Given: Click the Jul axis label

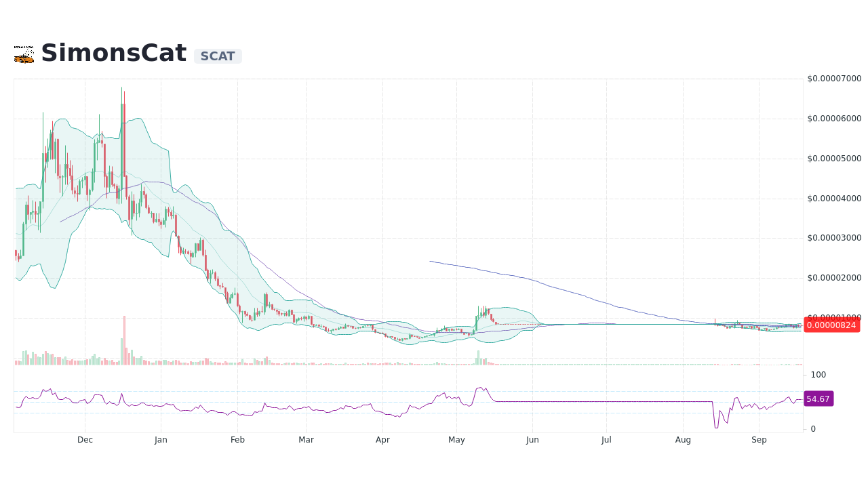Looking at the screenshot, I should pyautogui.click(x=606, y=440).
